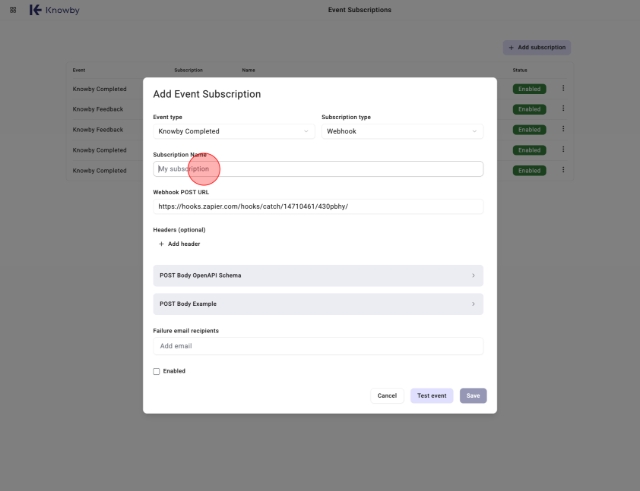640x491 pixels.
Task: Click Enabled badge on first Knowby Feedback row
Action: pos(529,109)
